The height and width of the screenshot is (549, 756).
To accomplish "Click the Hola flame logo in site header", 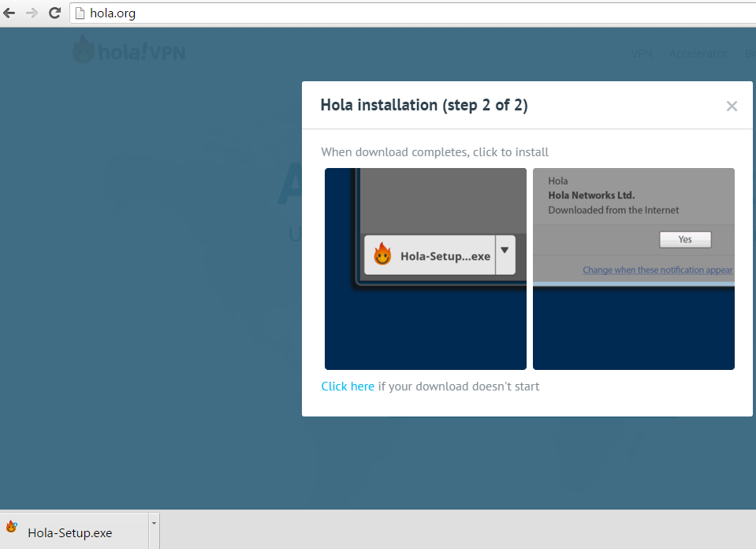I will click(83, 51).
